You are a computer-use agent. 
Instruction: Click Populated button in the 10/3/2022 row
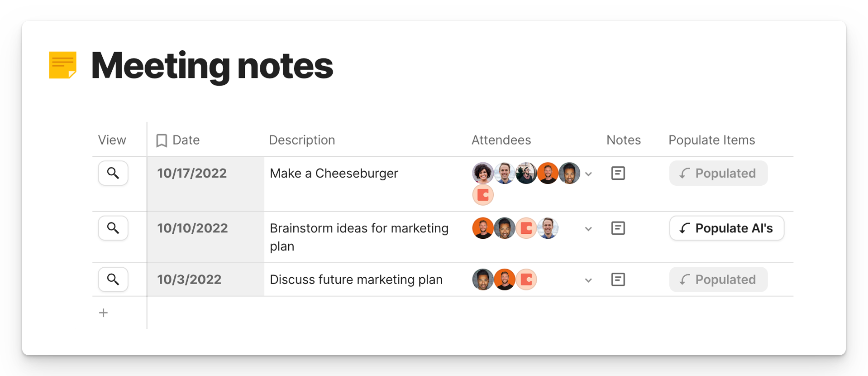pos(718,280)
